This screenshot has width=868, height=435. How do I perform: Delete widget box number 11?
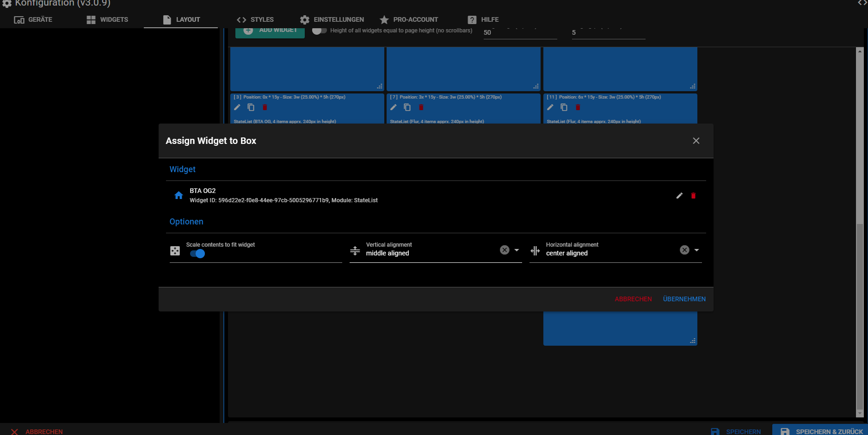click(578, 107)
